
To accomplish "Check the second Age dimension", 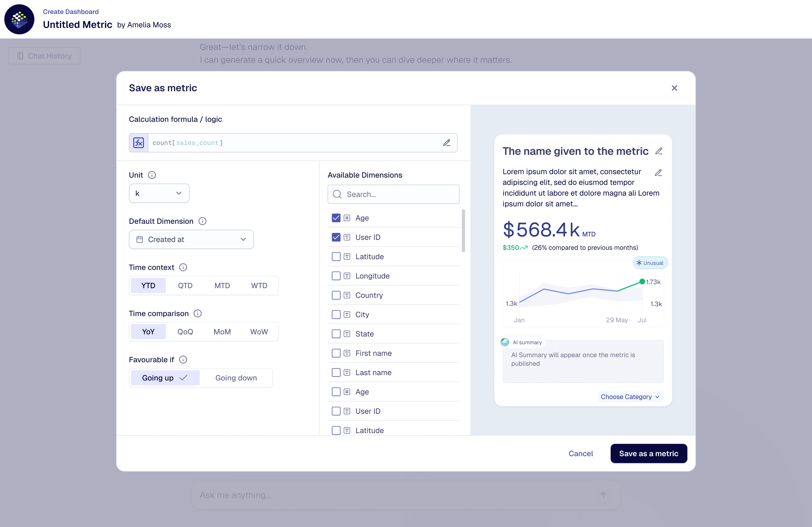I will (336, 392).
